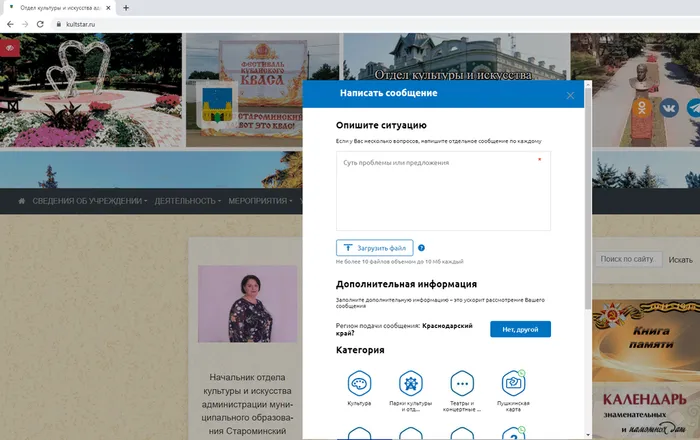Expand the Сведения об учреждении menu
Screen dimensions: 700x440
tap(90, 201)
